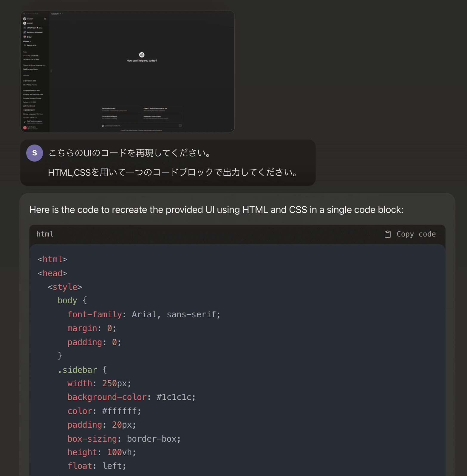The height and width of the screenshot is (476, 467).
Task: Open the Gas Entangled Design chat
Action: click(x=31, y=69)
